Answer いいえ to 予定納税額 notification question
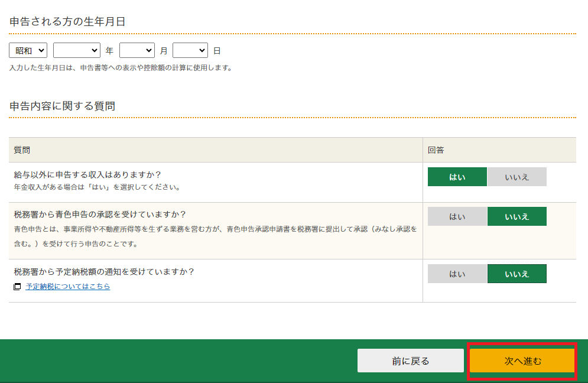 point(516,274)
